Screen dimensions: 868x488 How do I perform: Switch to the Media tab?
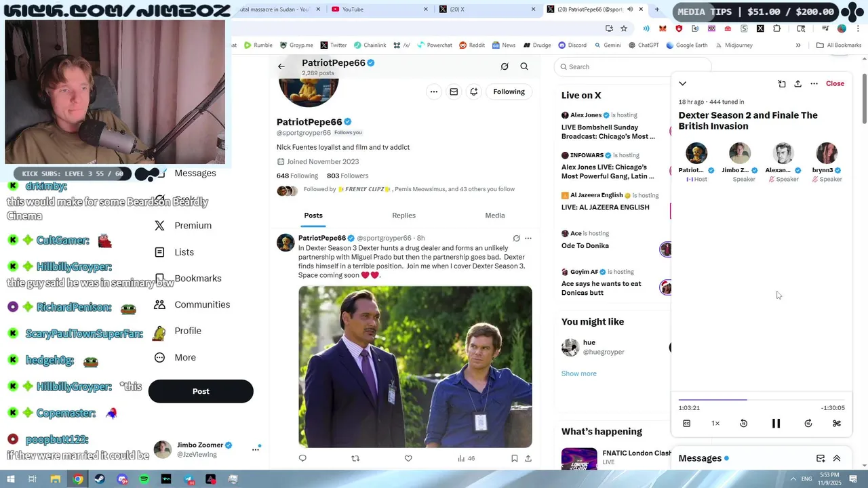495,216
